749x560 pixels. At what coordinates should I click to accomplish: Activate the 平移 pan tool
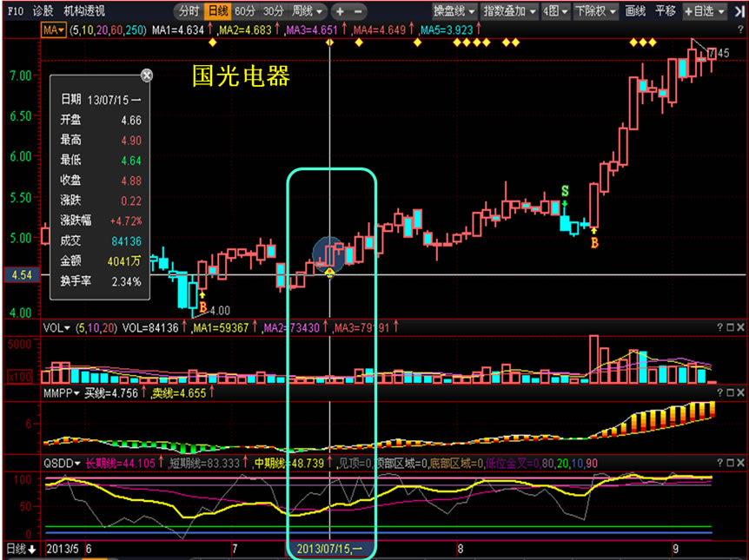(x=666, y=11)
